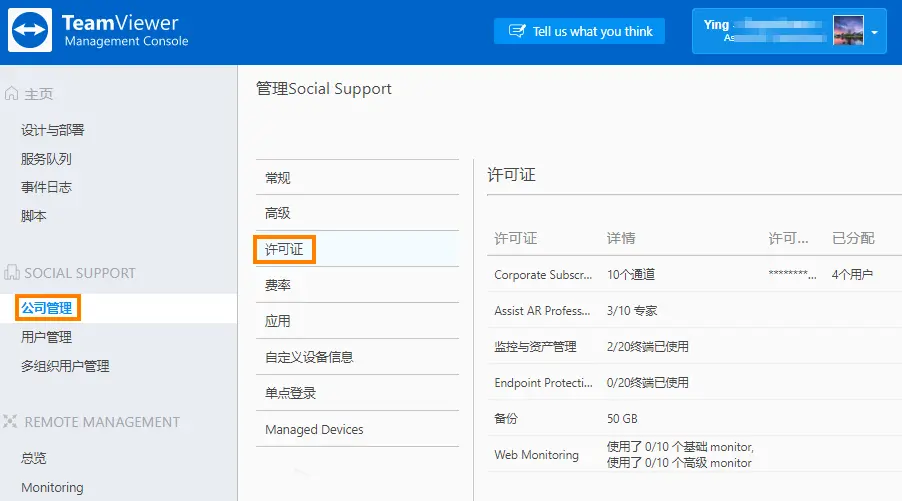This screenshot has height=501, width=902.
Task: Click Tell us what you think button
Action: point(579,31)
